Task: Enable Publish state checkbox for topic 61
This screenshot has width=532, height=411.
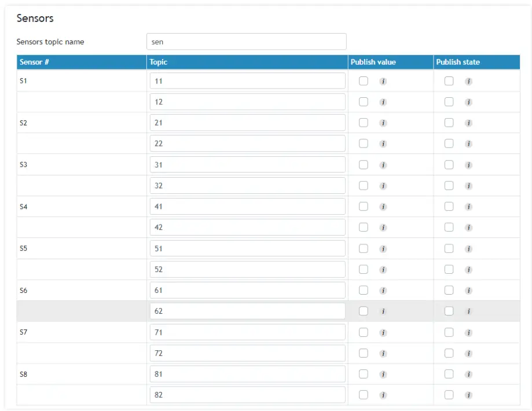Action: point(449,290)
